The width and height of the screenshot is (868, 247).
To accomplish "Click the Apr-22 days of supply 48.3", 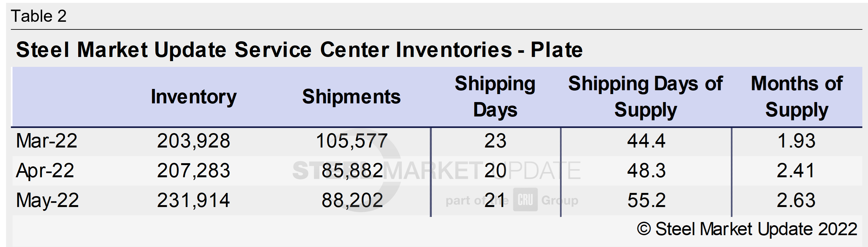I will [646, 170].
